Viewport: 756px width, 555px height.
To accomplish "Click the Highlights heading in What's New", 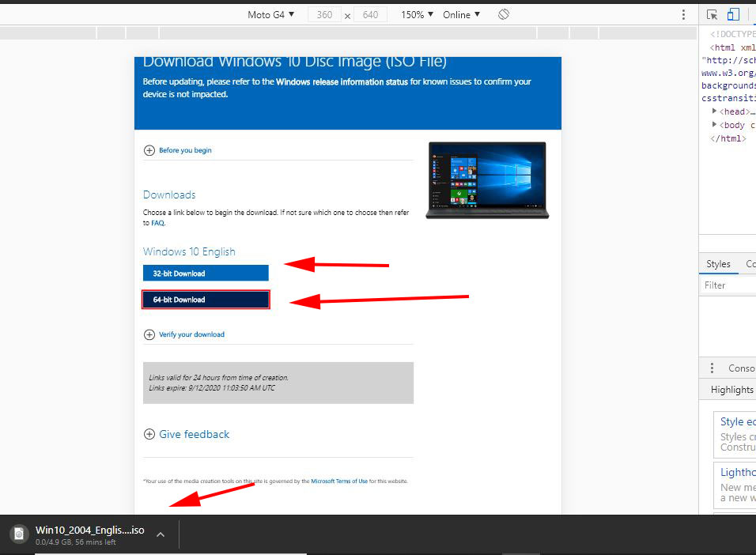I will click(732, 389).
